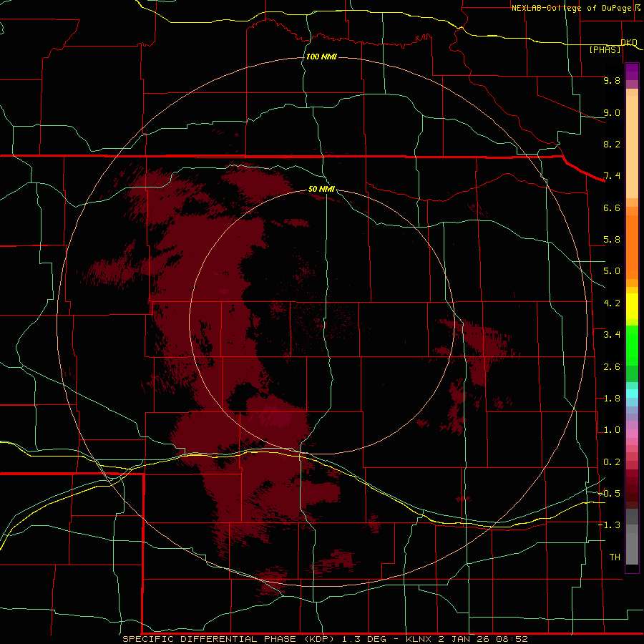Click the 8.2 scale value
This screenshot has width=644, height=644.
[x=612, y=144]
